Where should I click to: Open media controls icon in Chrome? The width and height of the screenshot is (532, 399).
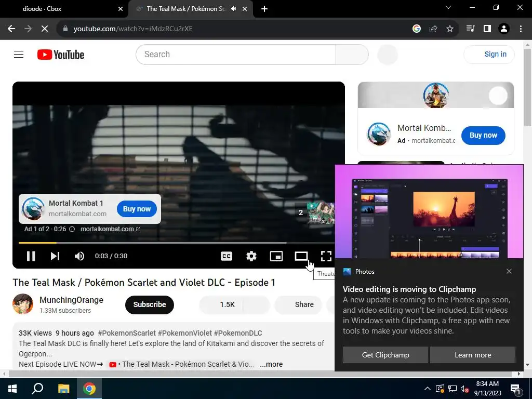pos(470,29)
